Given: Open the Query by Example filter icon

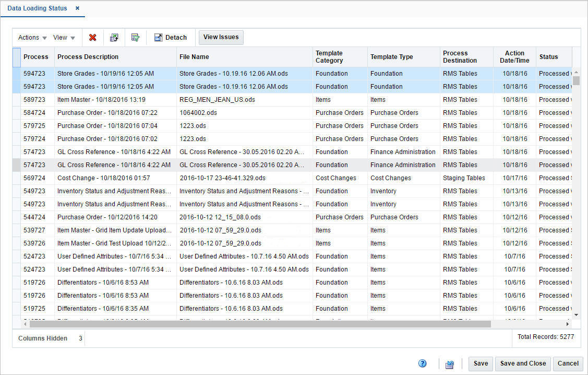Looking at the screenshot, I should click(135, 37).
